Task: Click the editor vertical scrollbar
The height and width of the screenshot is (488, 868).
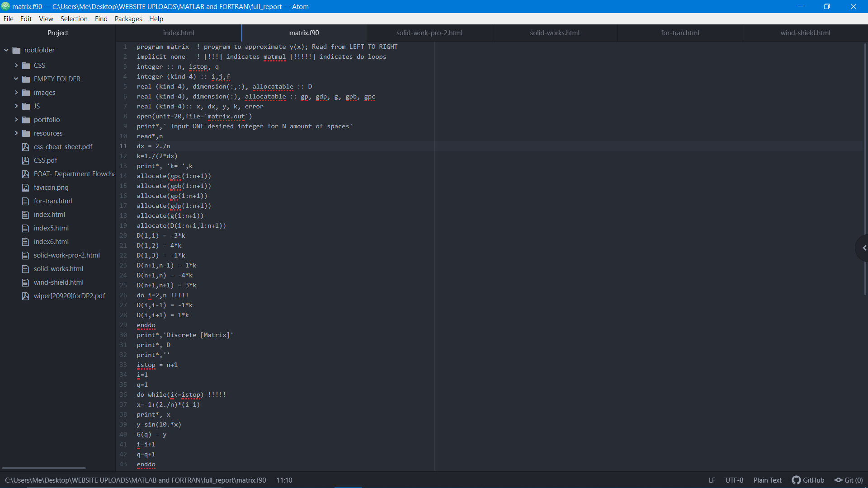Action: (x=865, y=169)
